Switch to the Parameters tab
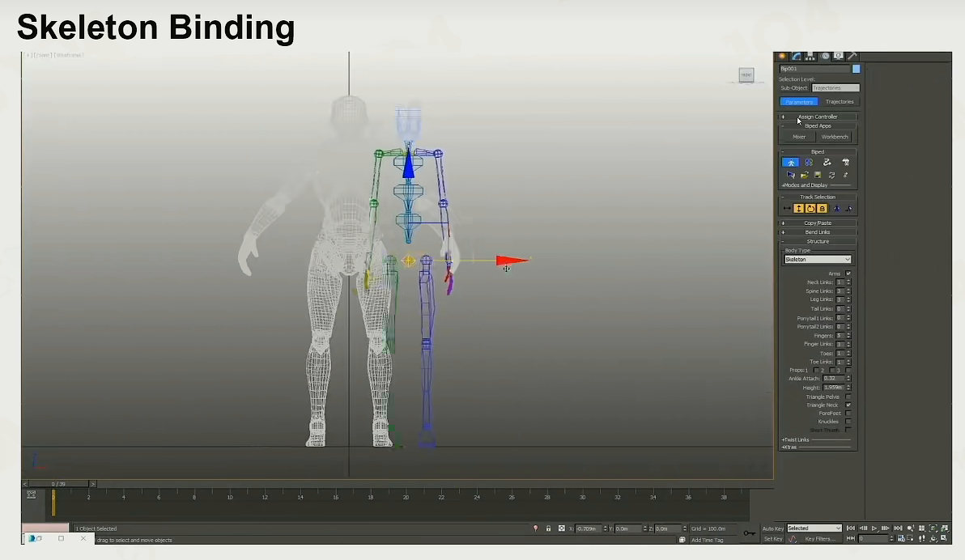 point(799,101)
